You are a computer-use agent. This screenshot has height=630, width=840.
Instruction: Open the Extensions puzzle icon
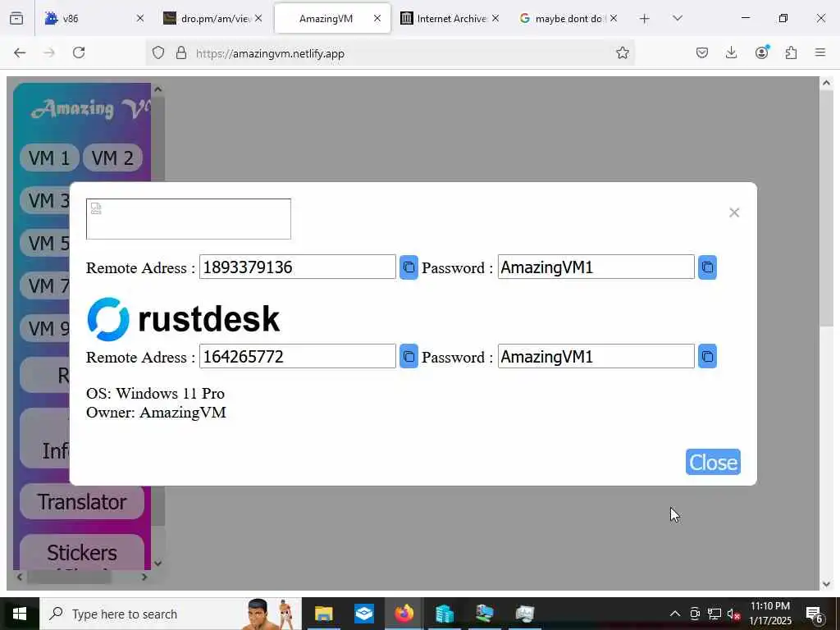coord(791,52)
